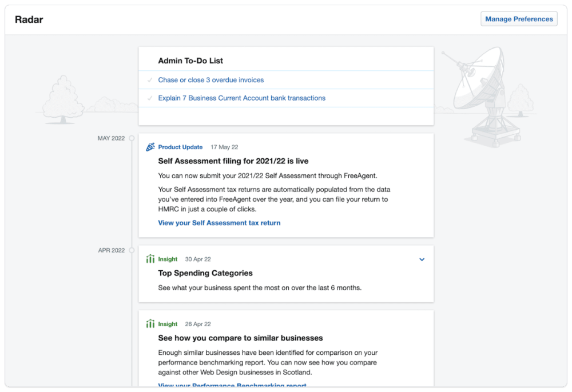572x392 pixels.
Task: Click the Product Update category label
Action: [180, 147]
